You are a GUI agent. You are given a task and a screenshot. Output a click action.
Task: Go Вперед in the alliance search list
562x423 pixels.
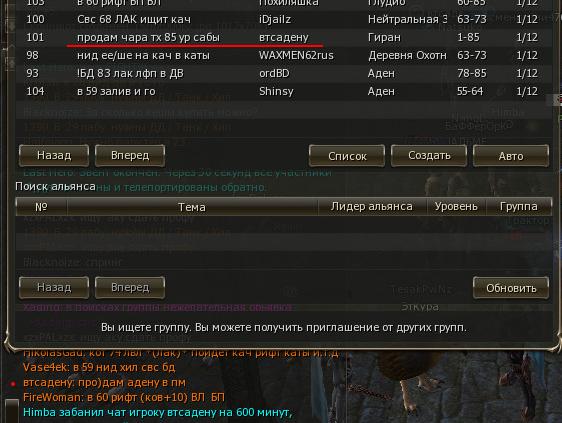[130, 287]
